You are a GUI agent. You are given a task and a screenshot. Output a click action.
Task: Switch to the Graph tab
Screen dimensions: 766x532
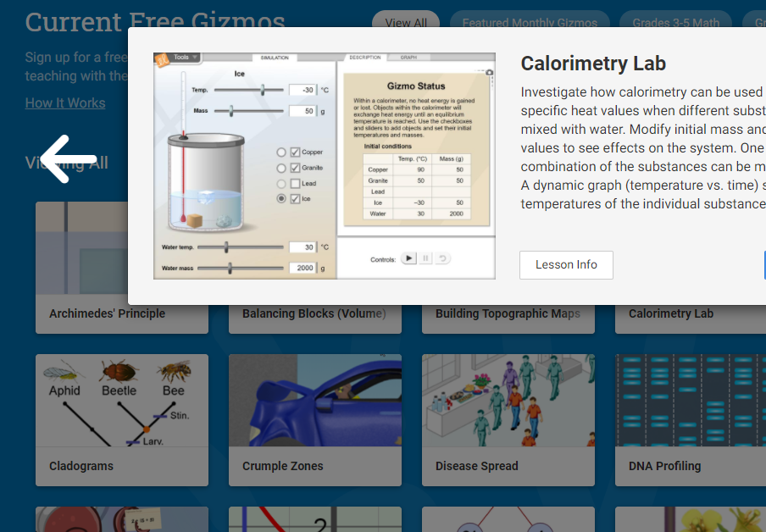(x=408, y=57)
